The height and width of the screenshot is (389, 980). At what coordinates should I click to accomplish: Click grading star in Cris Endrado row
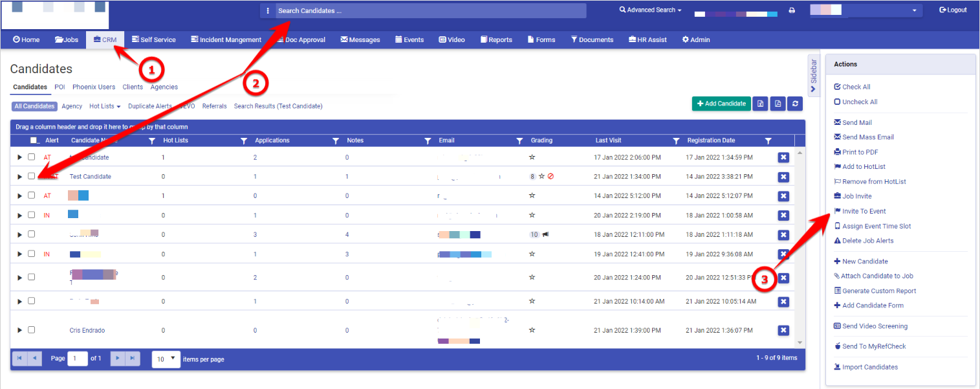532,330
